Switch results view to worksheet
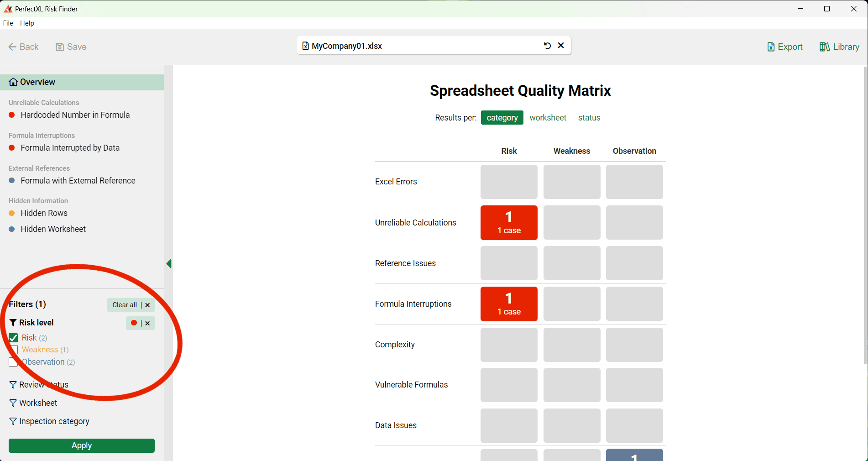 coord(548,117)
